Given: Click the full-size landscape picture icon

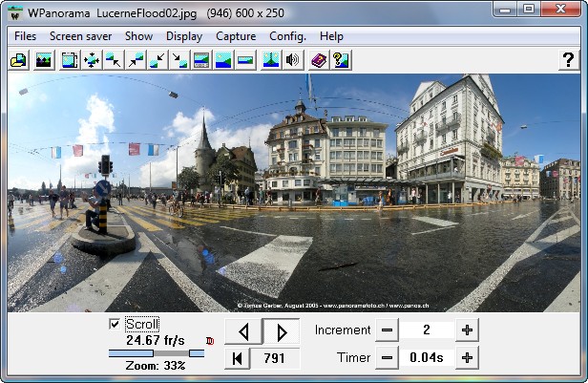Looking at the screenshot, I should pos(223,60).
